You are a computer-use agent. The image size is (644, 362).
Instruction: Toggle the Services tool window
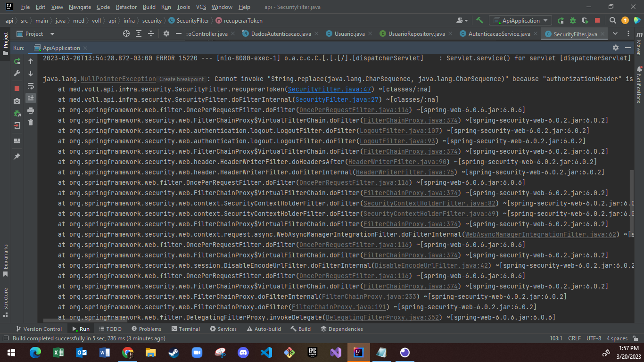(223, 329)
